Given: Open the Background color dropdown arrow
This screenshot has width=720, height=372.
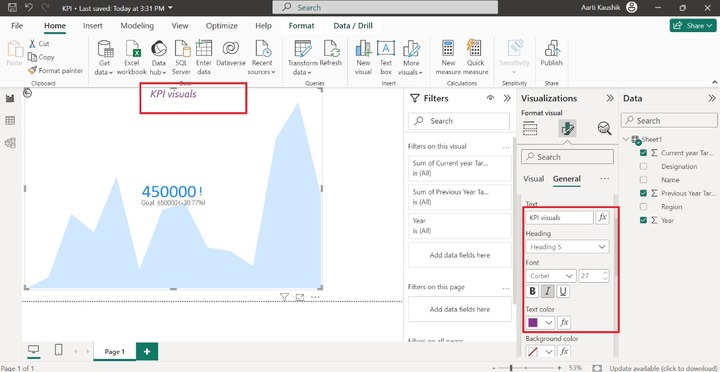Looking at the screenshot, I should point(549,352).
